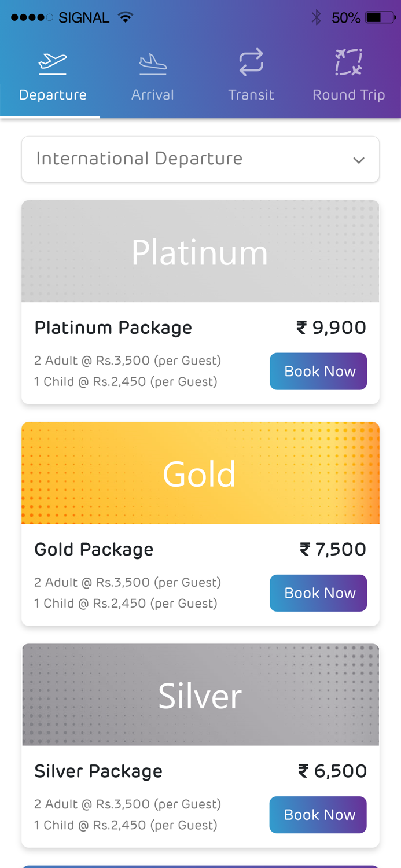Open the International Departure dropdown
Image resolution: width=401 pixels, height=868 pixels.
[191, 159]
